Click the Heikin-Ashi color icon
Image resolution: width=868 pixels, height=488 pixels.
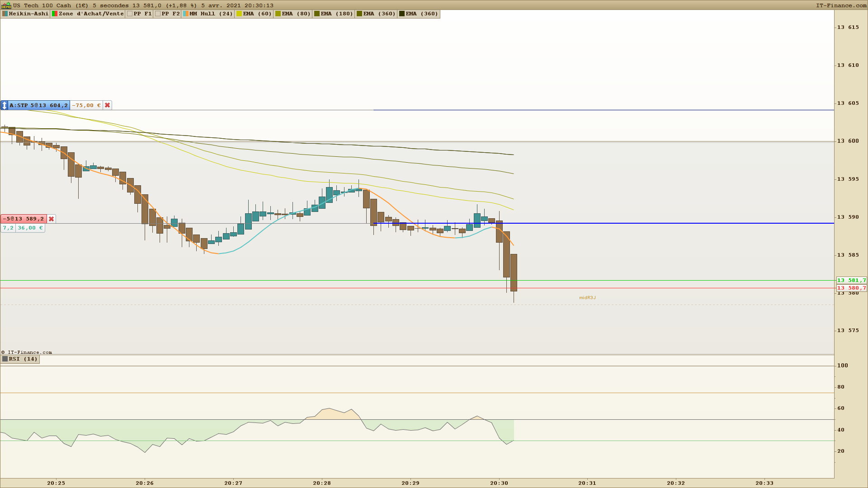[x=5, y=14]
